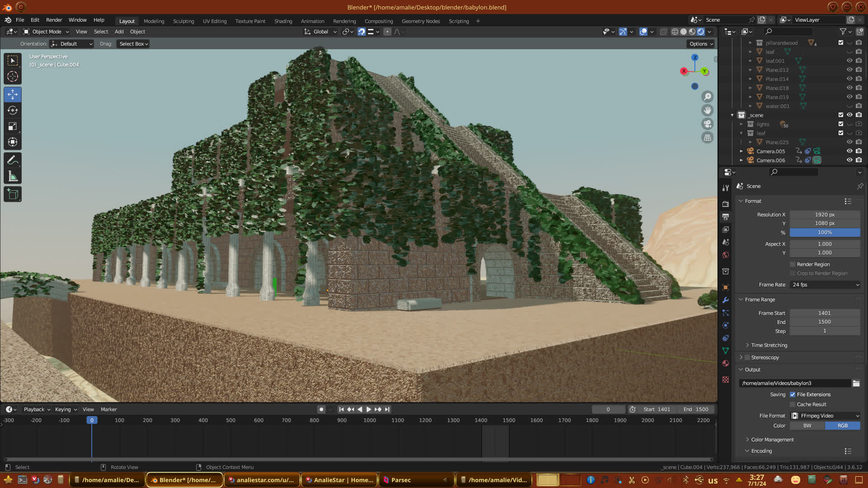Select the Annotate pencil tool
Image resolution: width=868 pixels, height=488 pixels.
(13, 160)
